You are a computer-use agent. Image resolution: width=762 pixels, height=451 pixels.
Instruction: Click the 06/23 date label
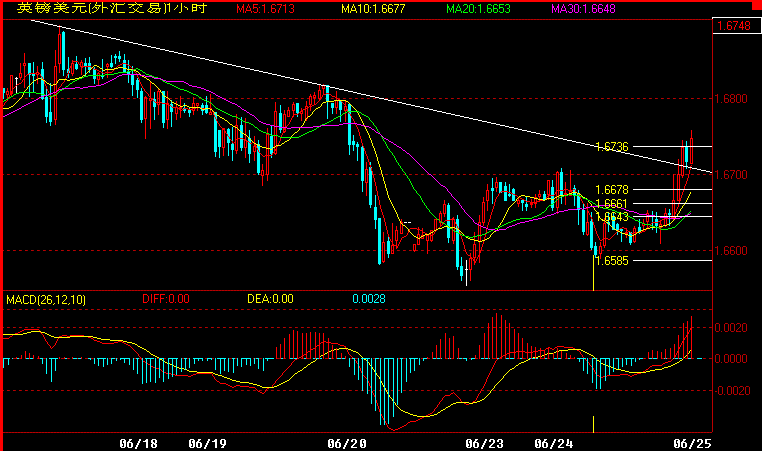(x=485, y=443)
